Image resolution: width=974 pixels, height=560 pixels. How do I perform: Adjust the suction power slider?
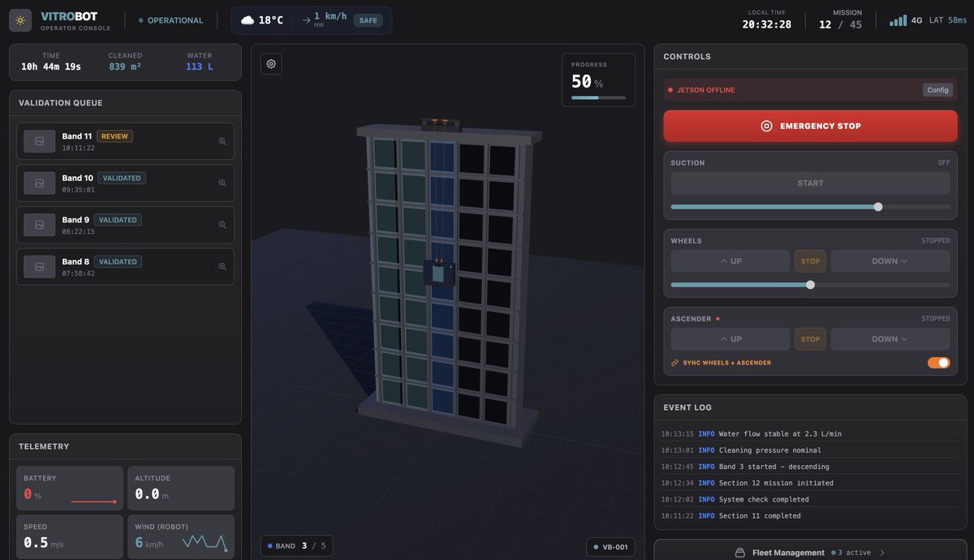[810, 207]
